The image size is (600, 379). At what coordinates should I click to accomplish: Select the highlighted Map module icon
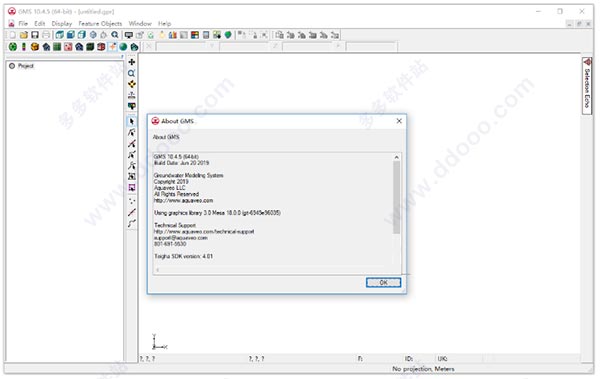[x=112, y=47]
